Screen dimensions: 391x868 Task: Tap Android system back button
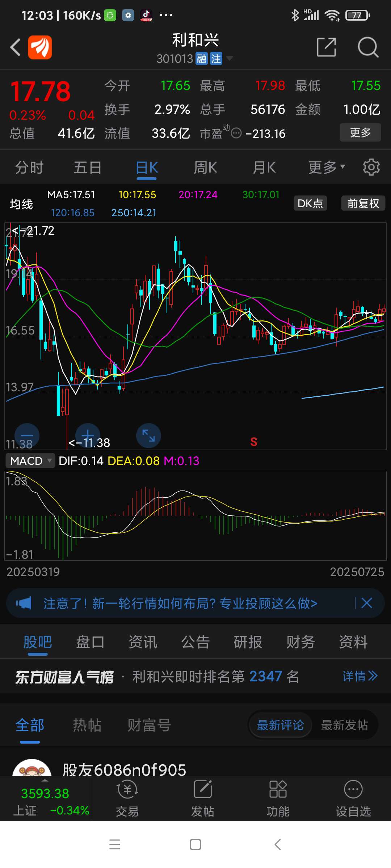(278, 844)
